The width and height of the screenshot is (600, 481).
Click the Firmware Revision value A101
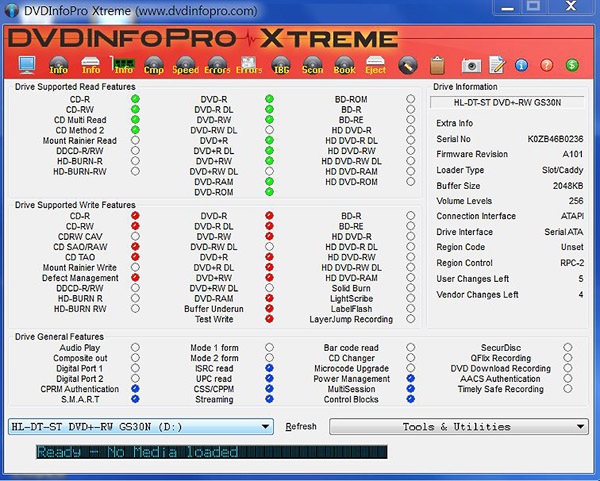[x=572, y=154]
